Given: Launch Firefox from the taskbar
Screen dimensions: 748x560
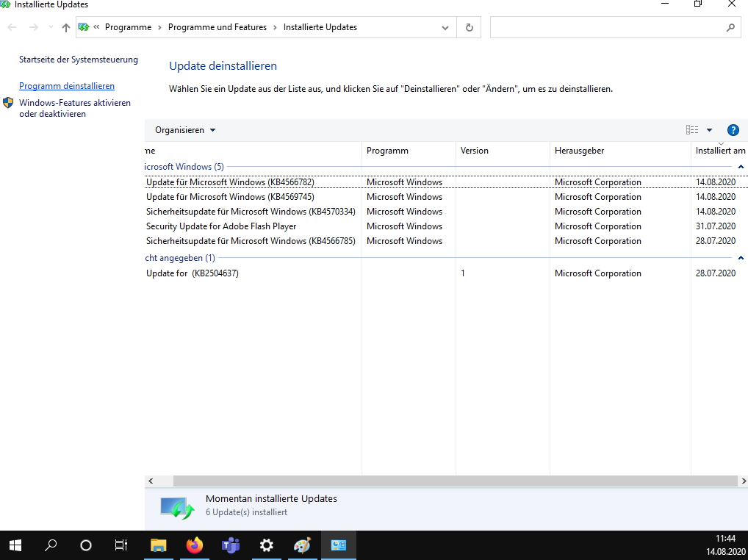Looking at the screenshot, I should [x=195, y=545].
